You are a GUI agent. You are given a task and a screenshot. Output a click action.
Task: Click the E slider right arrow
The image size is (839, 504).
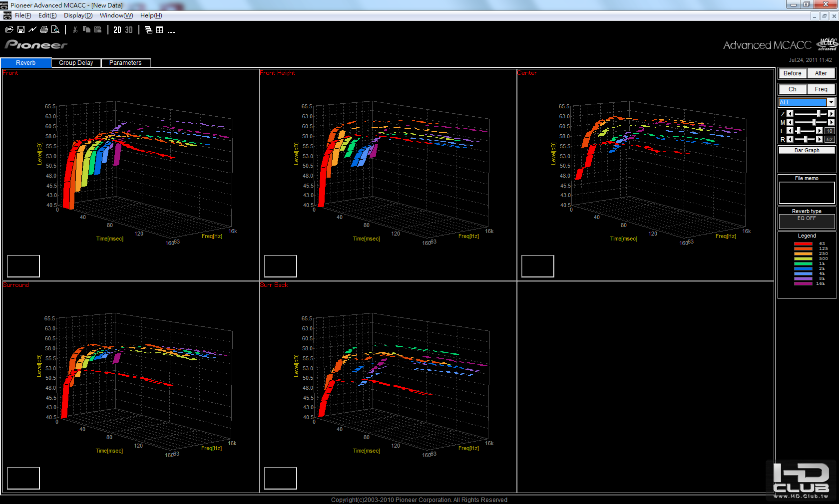[x=819, y=131]
